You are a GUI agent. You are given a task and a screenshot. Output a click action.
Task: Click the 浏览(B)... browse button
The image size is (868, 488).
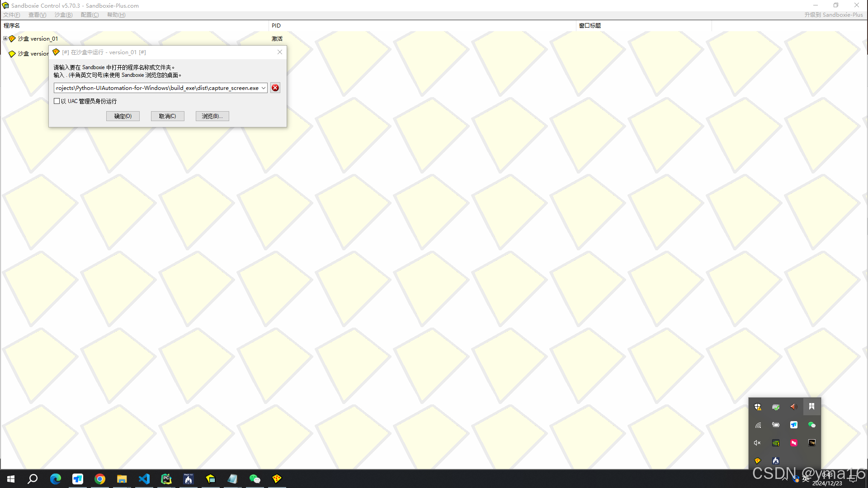coord(212,116)
